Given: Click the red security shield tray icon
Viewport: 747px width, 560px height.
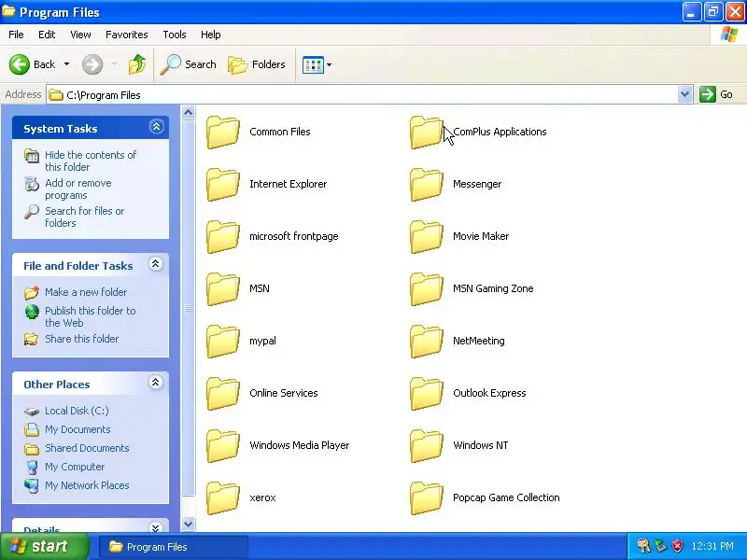Looking at the screenshot, I should 677,546.
